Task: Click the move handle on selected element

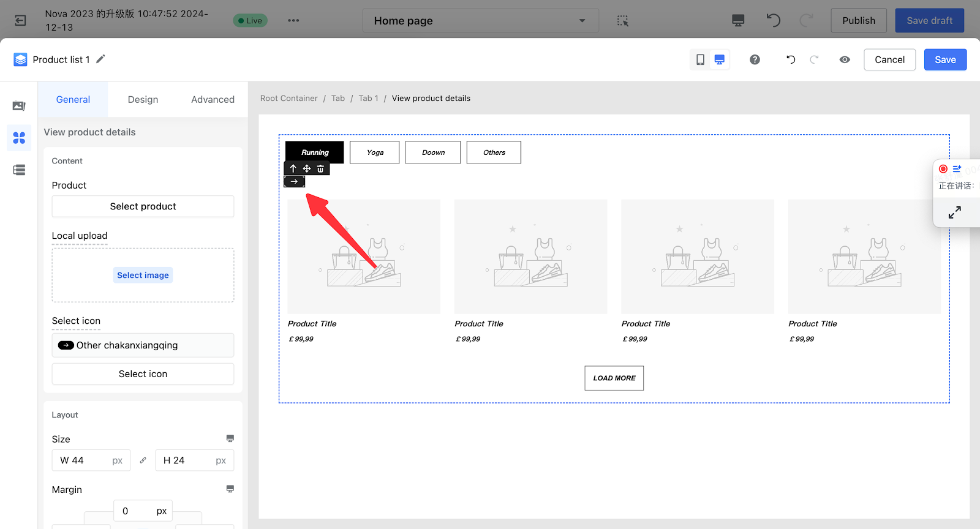Action: point(307,168)
